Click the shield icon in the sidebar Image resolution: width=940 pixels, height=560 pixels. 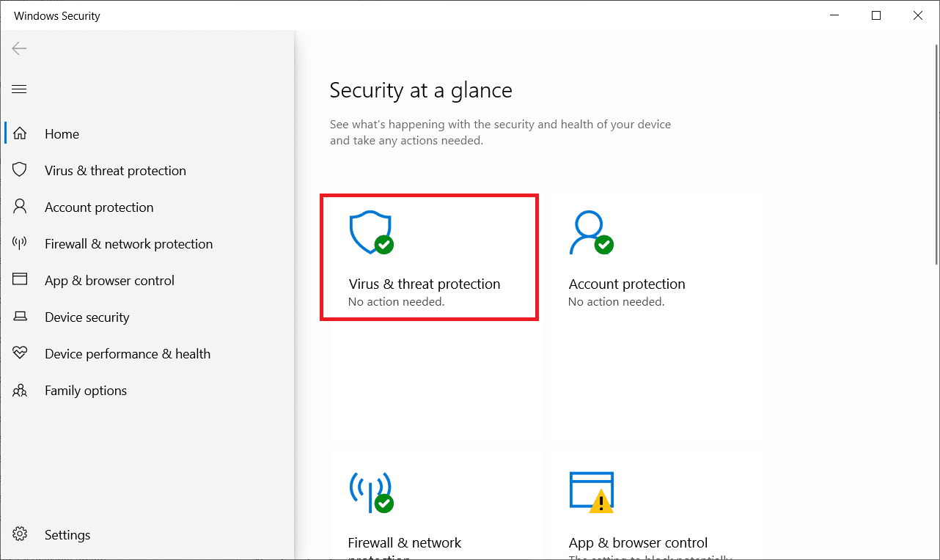[20, 170]
